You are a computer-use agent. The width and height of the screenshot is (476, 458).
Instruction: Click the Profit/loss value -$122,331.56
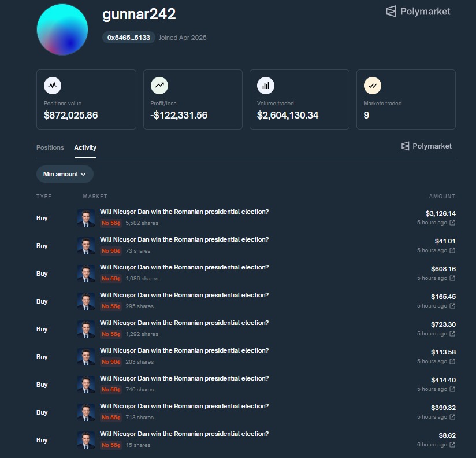[179, 115]
